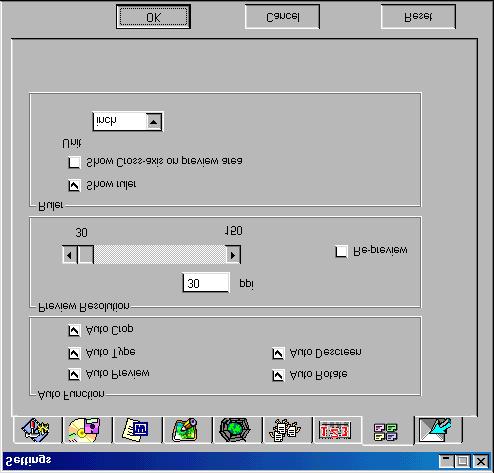
Task: Click the "ppi" unit label
Action: tap(247, 284)
